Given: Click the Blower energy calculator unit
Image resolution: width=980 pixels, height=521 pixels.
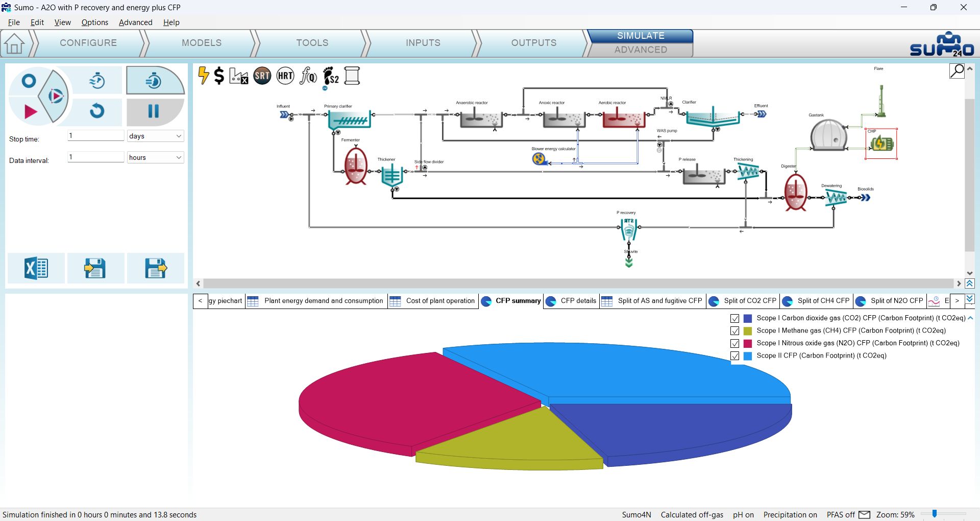Looking at the screenshot, I should [x=539, y=159].
